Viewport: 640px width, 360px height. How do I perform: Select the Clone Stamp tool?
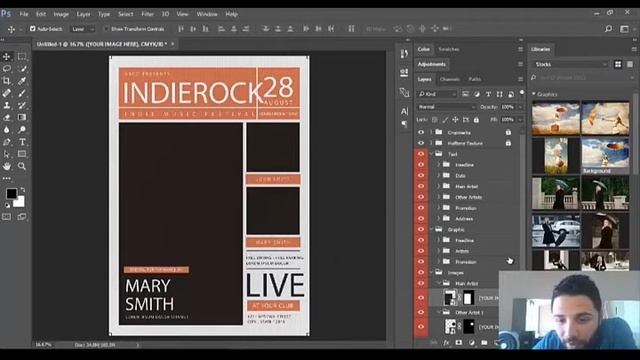[x=7, y=105]
